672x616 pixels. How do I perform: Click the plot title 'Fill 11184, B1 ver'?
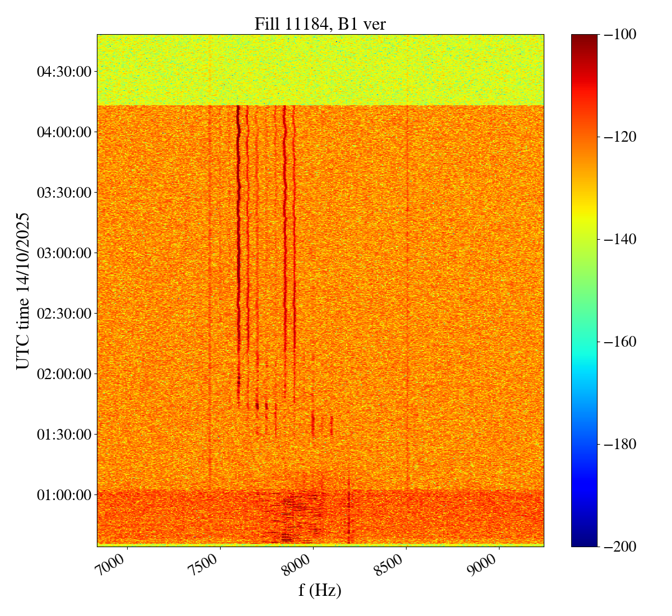coord(320,24)
